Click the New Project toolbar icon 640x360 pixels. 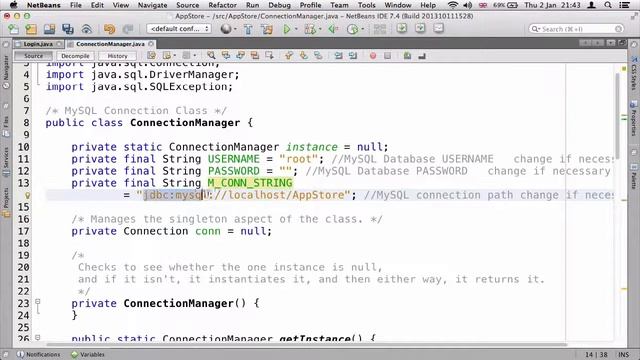point(31,29)
